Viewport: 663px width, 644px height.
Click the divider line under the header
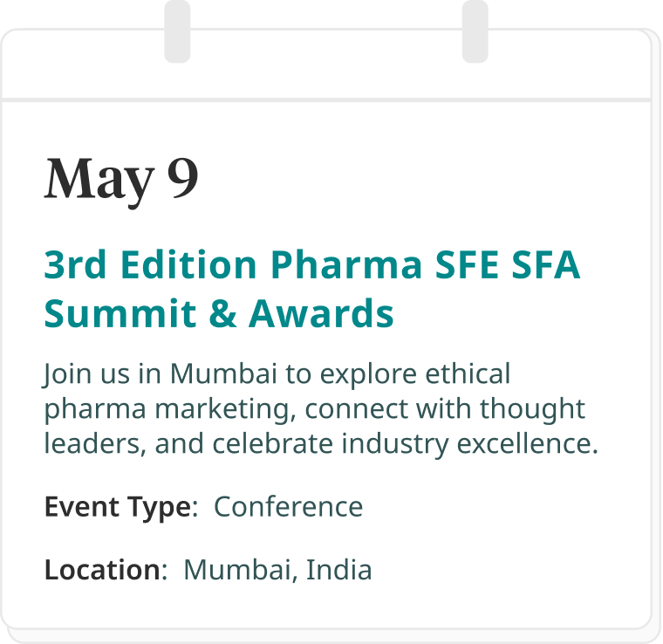click(x=325, y=100)
